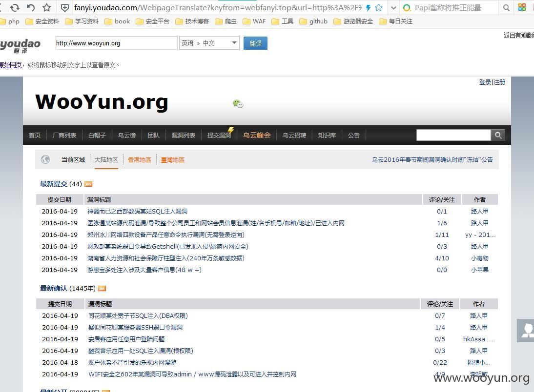Viewport: 534px width, 392px height.
Task: Open 安居客应用任意用户登陆问题 entry
Action: pos(126,339)
